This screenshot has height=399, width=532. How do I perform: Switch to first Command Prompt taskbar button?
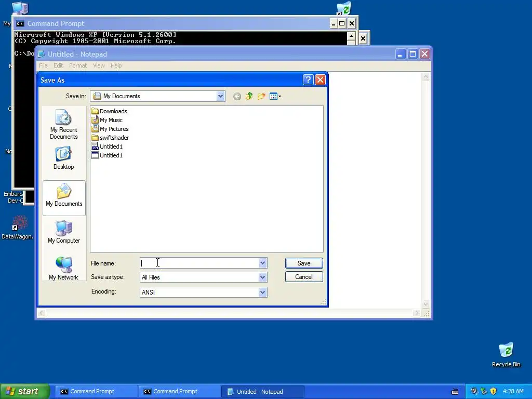(x=95, y=392)
